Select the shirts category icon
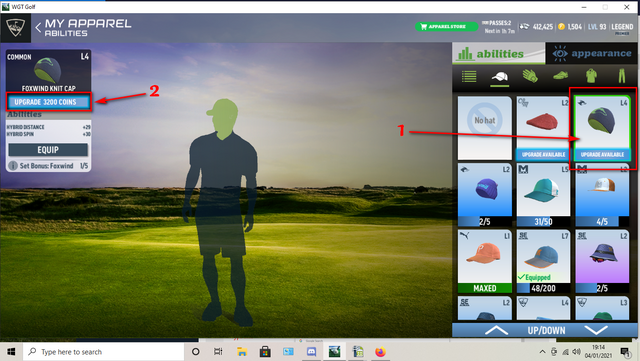Screen dimensions: 640x361 pos(591,76)
